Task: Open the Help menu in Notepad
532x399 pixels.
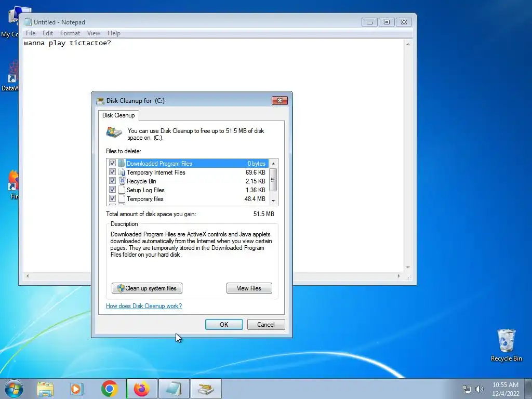Action: point(114,33)
